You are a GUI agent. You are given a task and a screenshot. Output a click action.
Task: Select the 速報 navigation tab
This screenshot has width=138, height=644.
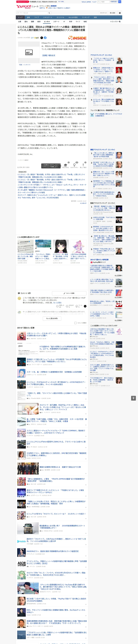coord(28,17)
